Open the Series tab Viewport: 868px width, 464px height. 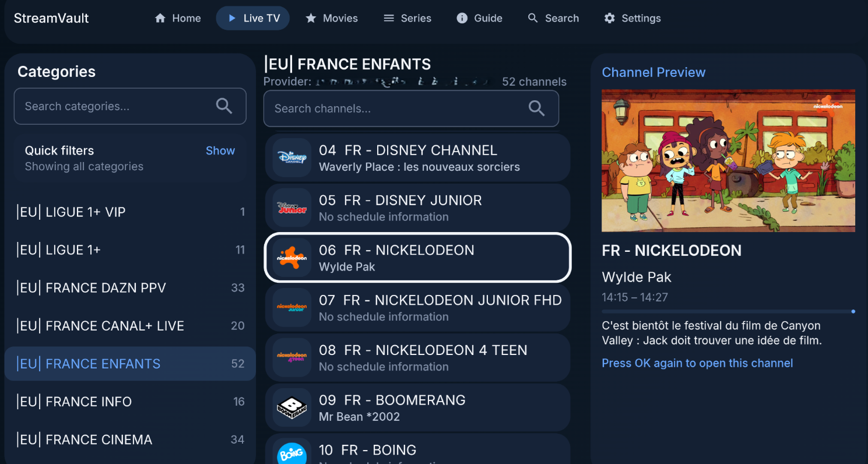coord(407,18)
